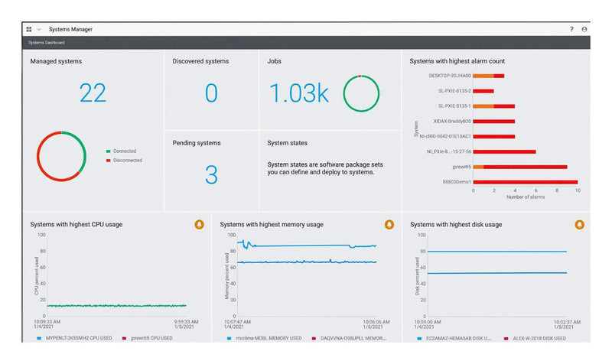This screenshot has width=612, height=364.
Task: Click the Systems with highest disk usage heading
Action: pos(456,224)
